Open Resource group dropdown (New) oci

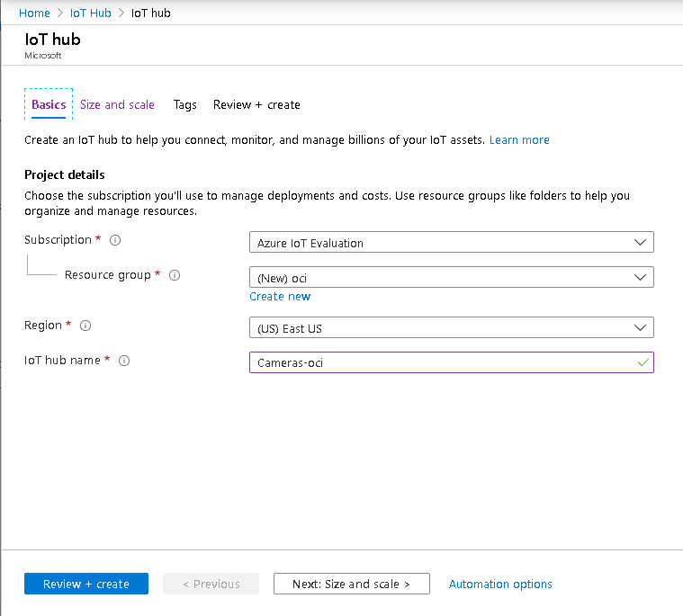pos(451,277)
